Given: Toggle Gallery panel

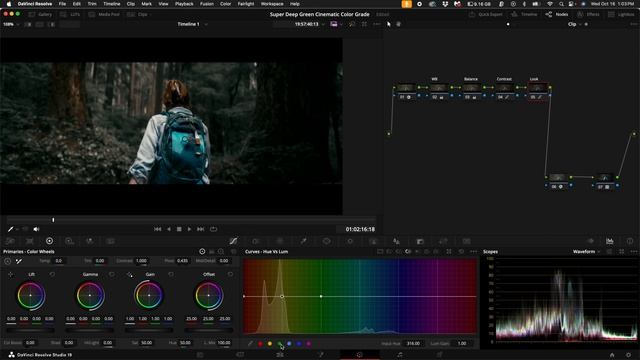Looking at the screenshot, I should click(40, 14).
